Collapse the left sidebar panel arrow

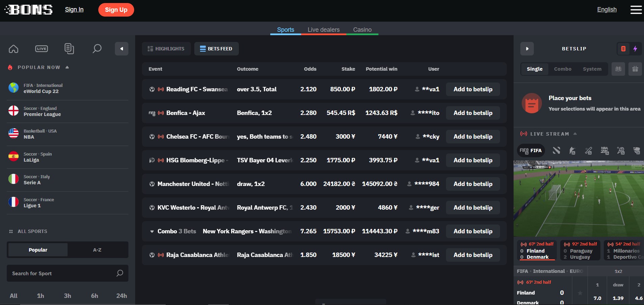pos(122,49)
